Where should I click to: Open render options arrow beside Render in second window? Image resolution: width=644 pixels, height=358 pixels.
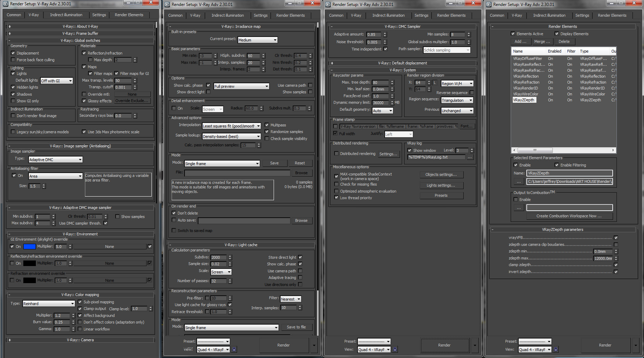pos(314,345)
